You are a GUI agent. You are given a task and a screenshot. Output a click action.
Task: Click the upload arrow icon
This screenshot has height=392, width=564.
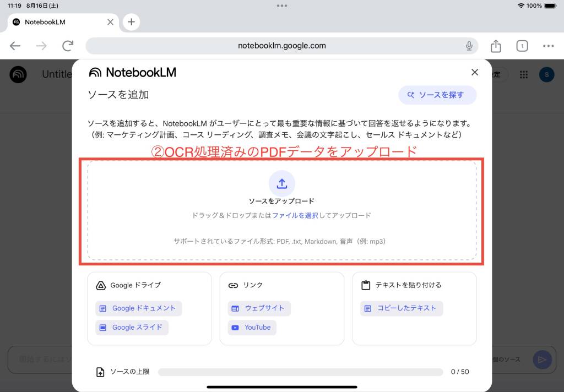pos(281,183)
